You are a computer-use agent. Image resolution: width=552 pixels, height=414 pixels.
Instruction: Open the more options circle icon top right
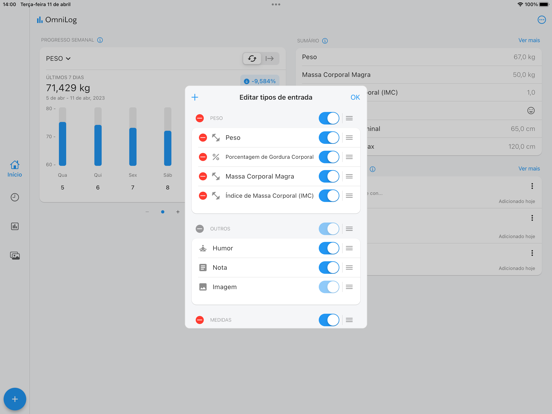tap(541, 20)
